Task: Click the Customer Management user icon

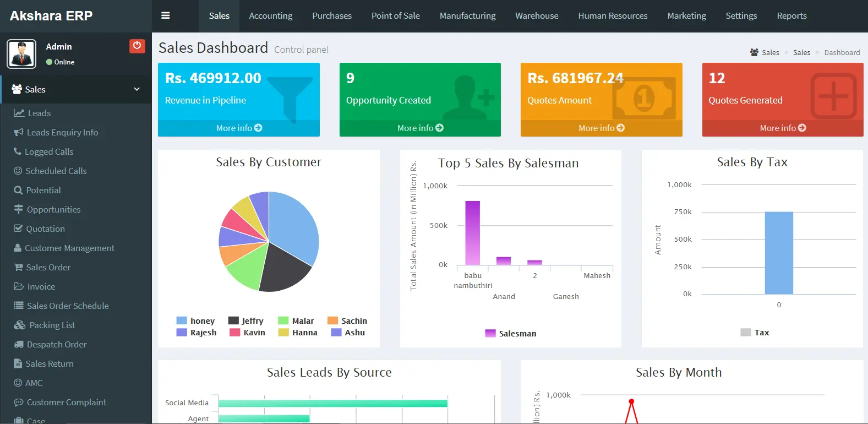Action: click(18, 248)
